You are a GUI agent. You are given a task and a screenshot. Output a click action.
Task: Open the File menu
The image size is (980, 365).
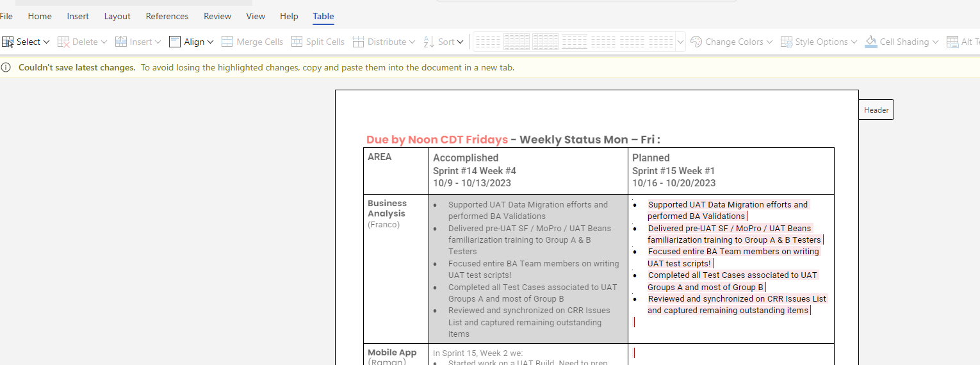tap(6, 16)
